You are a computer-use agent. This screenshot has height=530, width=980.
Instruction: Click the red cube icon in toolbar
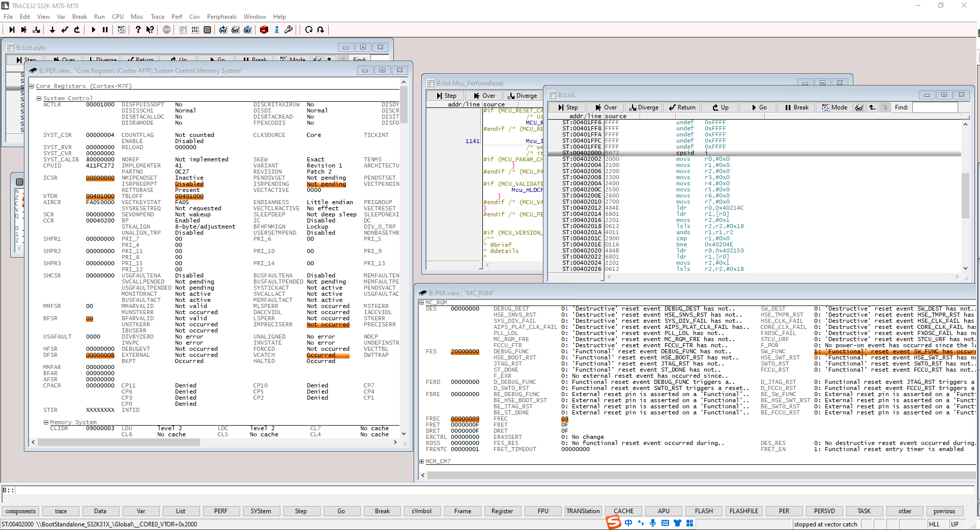264,30
